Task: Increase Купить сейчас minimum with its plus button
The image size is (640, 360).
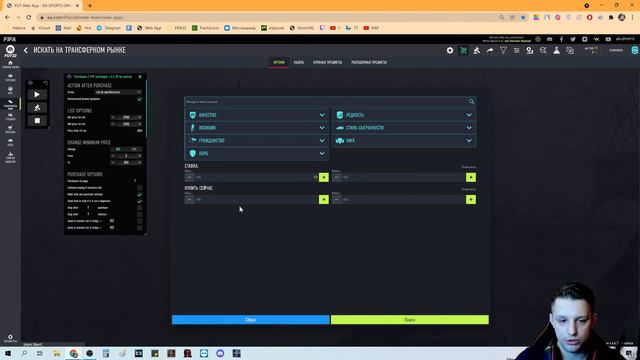Action: pos(324,199)
